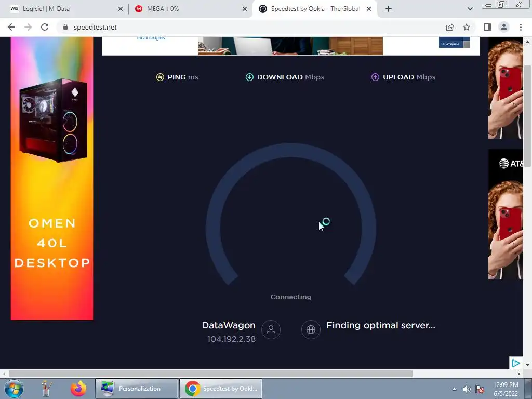The width and height of the screenshot is (532, 399).
Task: Open the taskbar clock and date
Action: (506, 389)
